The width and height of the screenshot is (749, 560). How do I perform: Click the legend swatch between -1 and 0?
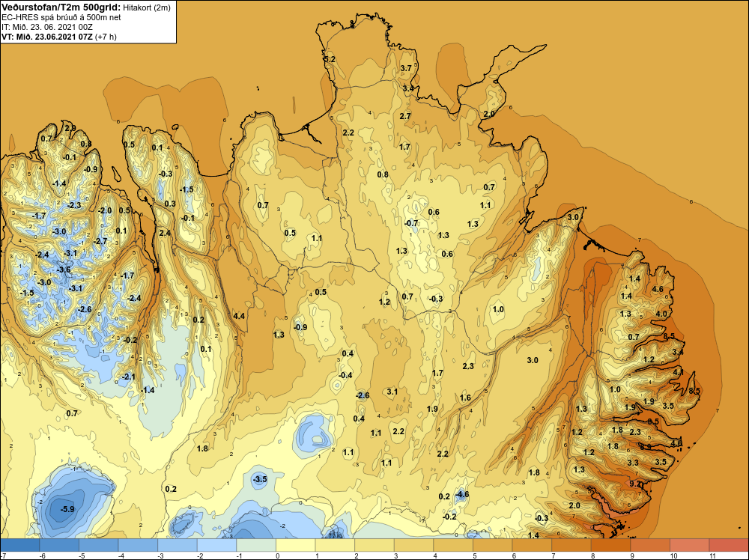(x=256, y=545)
